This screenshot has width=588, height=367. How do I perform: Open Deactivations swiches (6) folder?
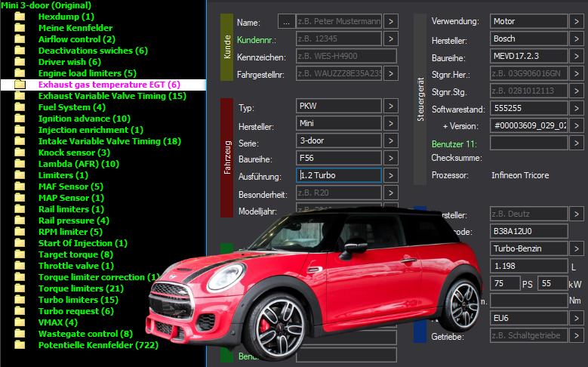[x=93, y=51]
